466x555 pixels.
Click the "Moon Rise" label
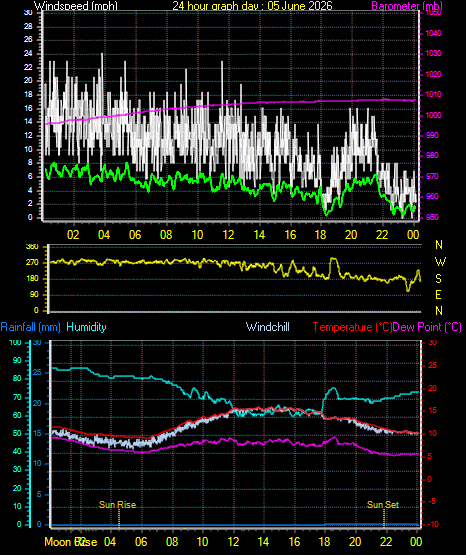tap(71, 542)
